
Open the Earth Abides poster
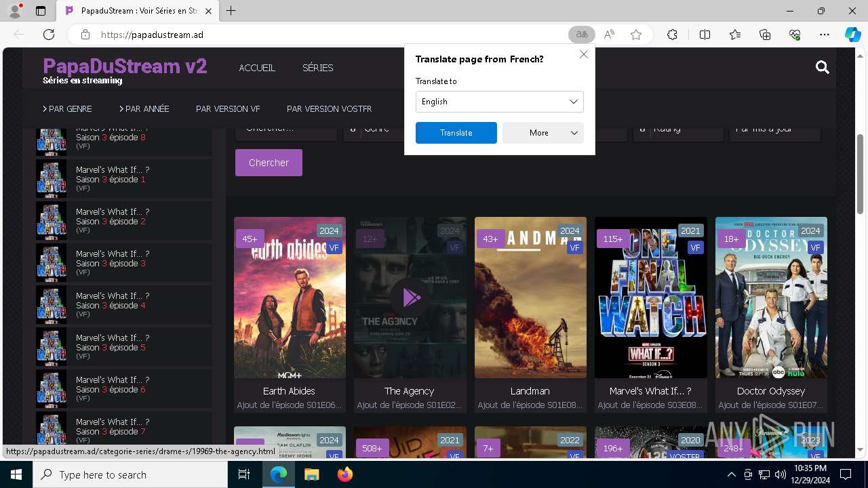pos(290,298)
